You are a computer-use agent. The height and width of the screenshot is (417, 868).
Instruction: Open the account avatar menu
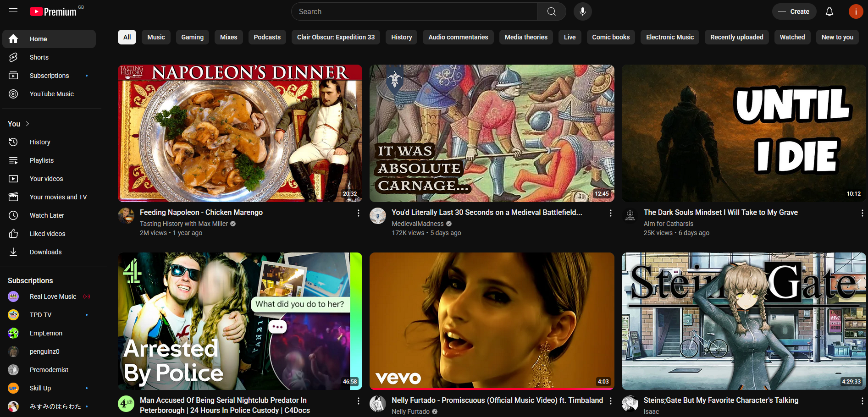(856, 11)
